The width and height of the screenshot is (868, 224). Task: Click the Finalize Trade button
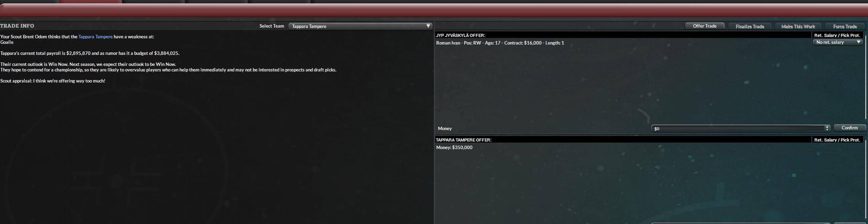(750, 27)
